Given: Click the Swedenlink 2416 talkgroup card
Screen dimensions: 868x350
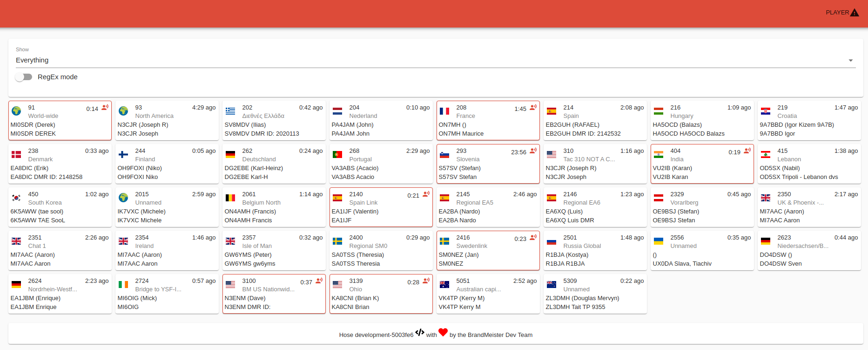Looking at the screenshot, I should coord(488,251).
